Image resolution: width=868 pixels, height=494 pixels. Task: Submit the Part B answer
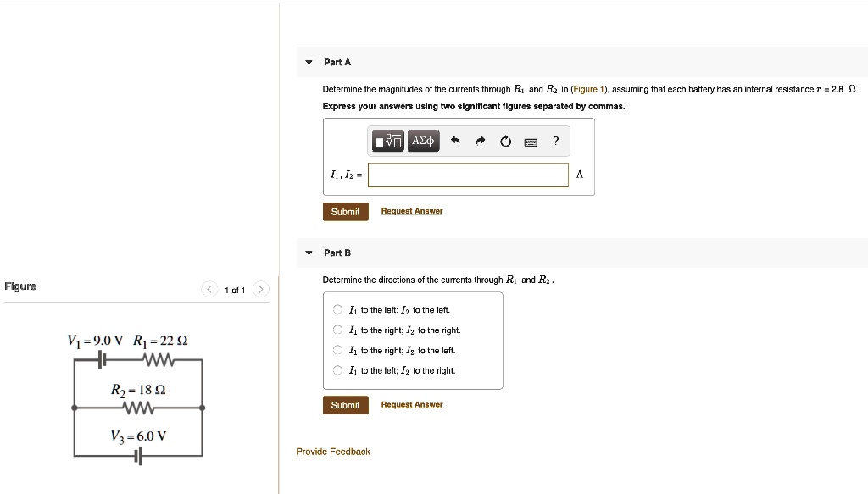(x=346, y=405)
